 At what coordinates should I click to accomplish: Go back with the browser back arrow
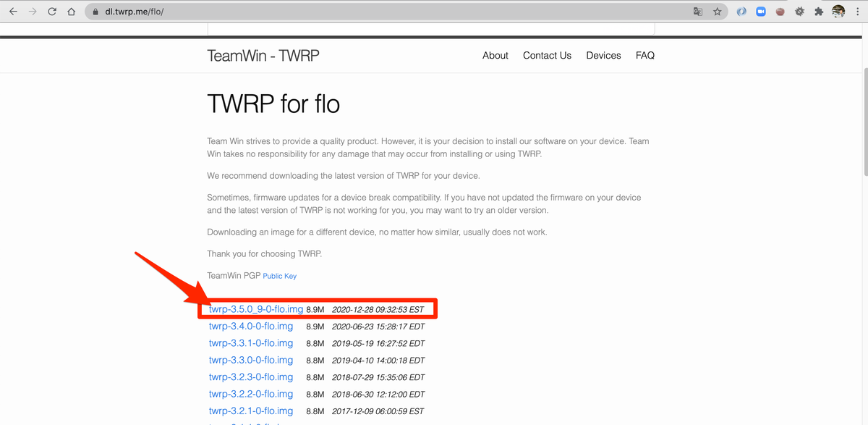(x=13, y=12)
